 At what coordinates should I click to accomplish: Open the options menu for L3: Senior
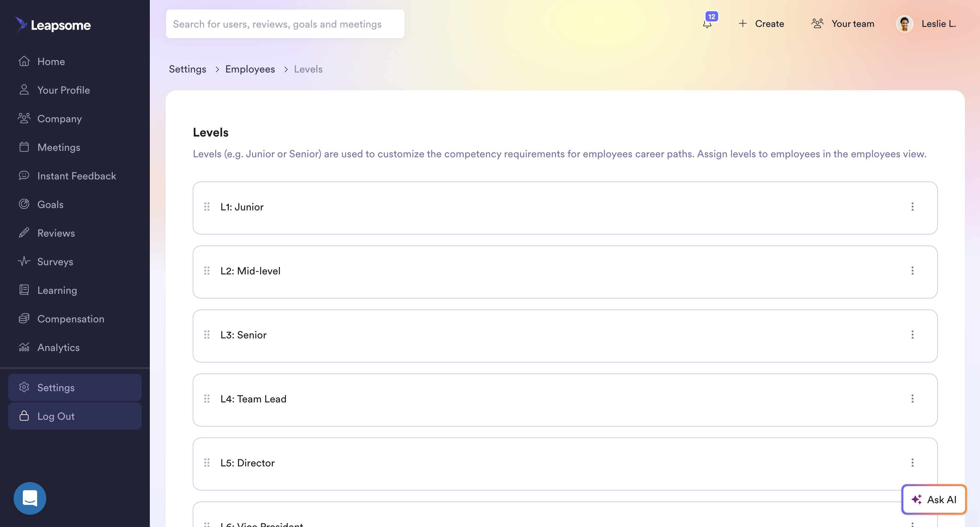(912, 335)
